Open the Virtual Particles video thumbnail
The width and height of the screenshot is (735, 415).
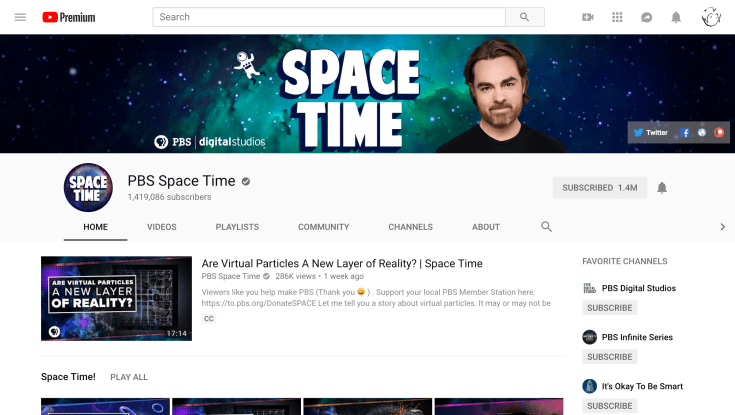tap(116, 298)
